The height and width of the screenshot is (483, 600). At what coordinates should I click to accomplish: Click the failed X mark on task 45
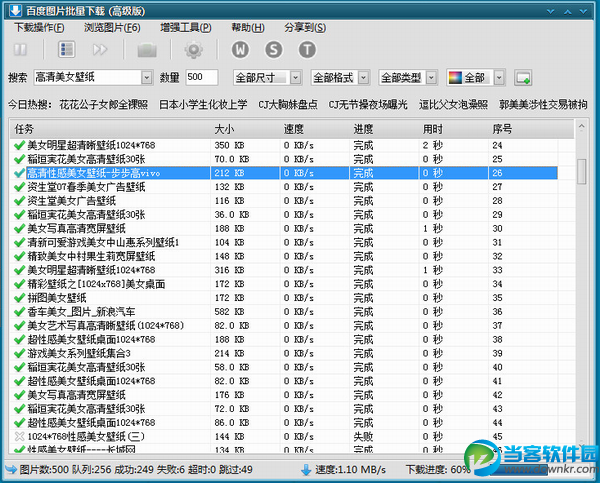click(19, 436)
